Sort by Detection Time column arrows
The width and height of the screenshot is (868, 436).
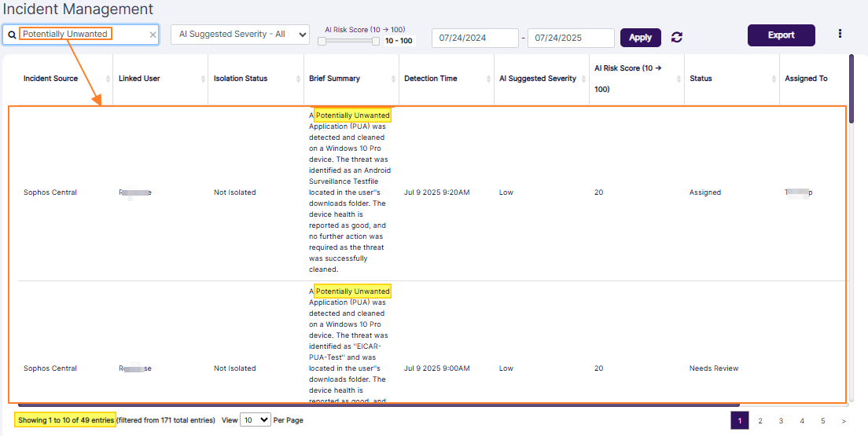(x=488, y=79)
